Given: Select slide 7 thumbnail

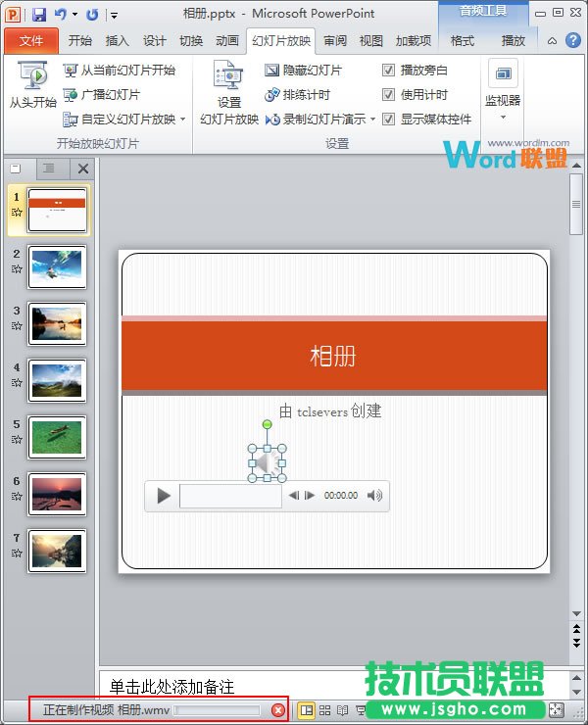Looking at the screenshot, I should 57,552.
